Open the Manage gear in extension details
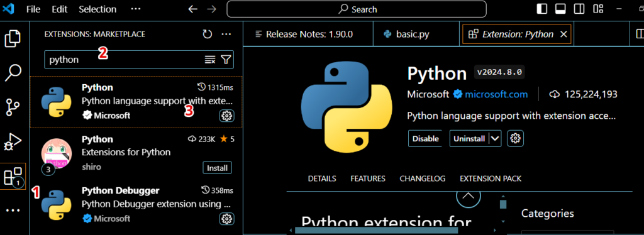Image resolution: width=644 pixels, height=235 pixels. click(515, 139)
